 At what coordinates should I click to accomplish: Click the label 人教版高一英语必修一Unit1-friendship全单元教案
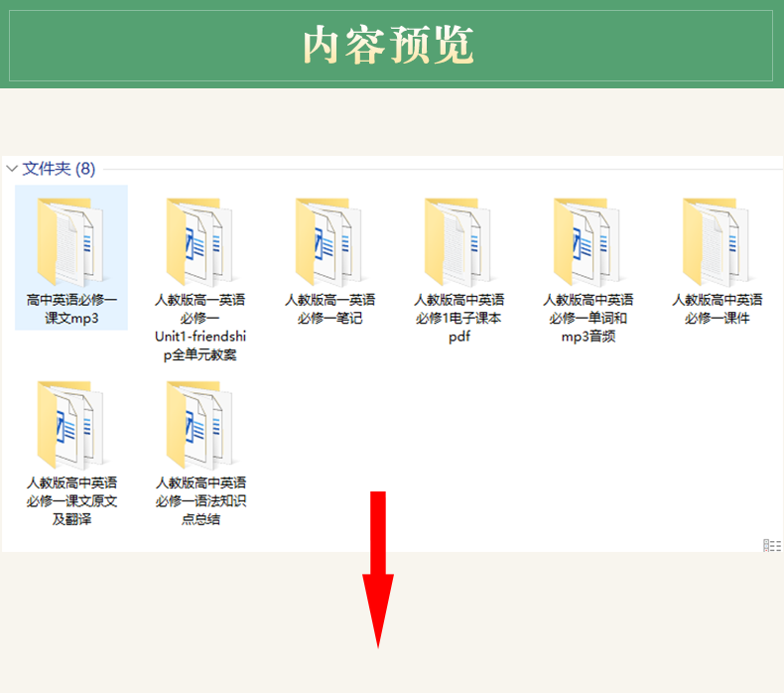(x=200, y=328)
